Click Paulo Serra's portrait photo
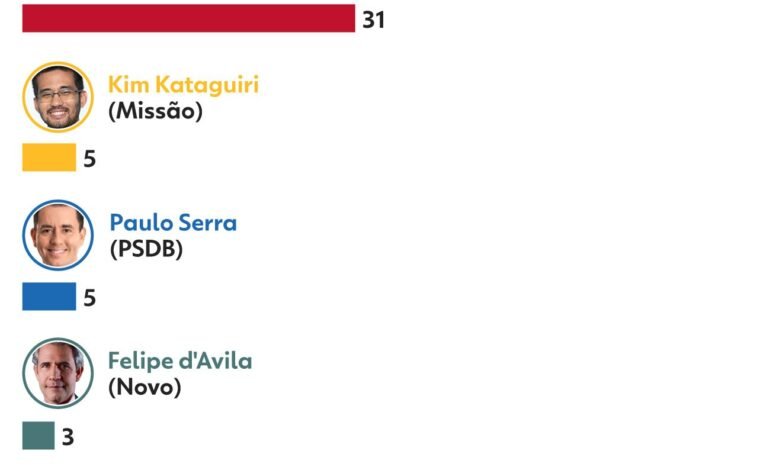 [57, 235]
